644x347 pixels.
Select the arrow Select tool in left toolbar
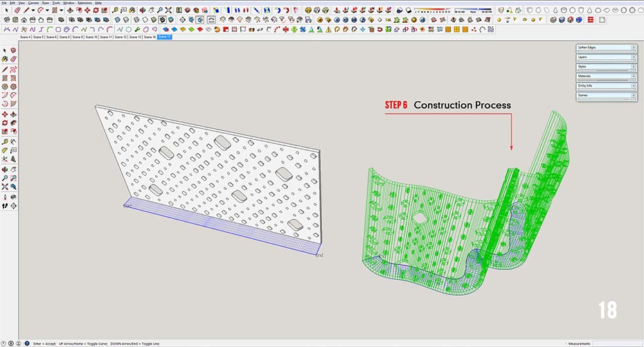tap(5, 51)
